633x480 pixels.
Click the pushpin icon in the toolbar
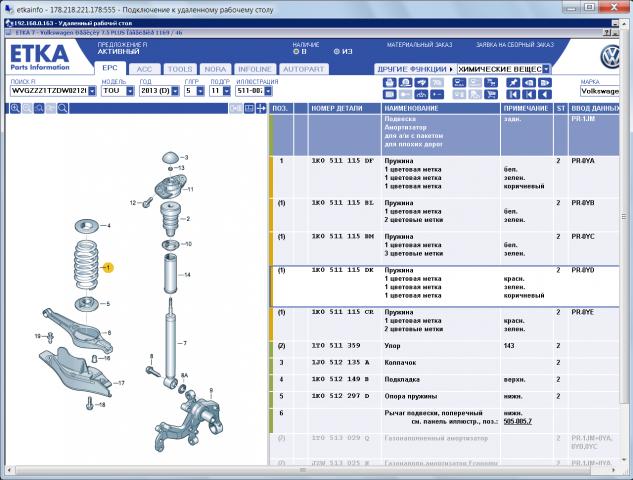(513, 83)
